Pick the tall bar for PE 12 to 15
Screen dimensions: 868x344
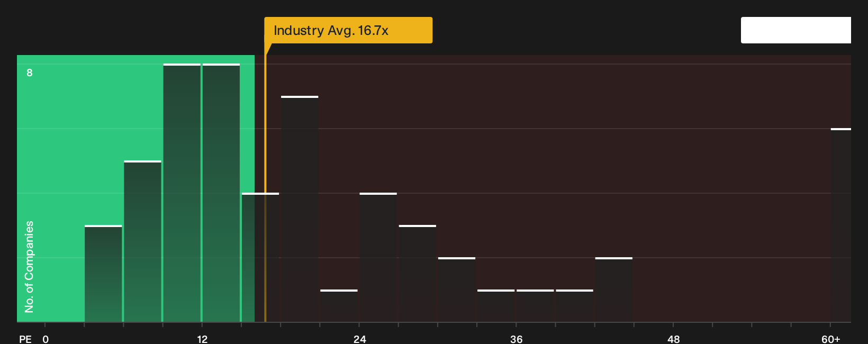coord(221,193)
